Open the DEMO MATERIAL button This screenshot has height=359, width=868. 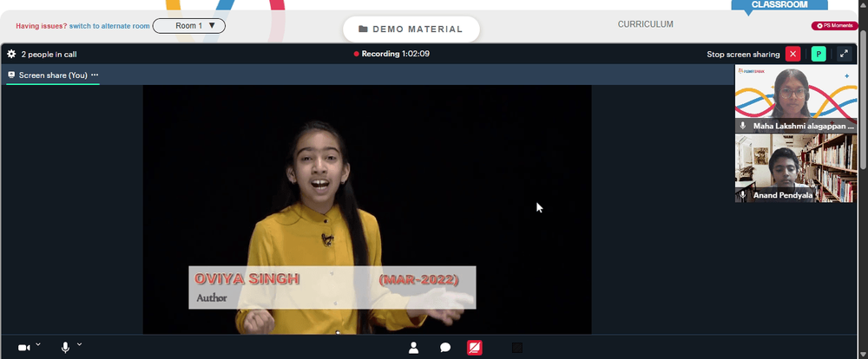pos(411,29)
